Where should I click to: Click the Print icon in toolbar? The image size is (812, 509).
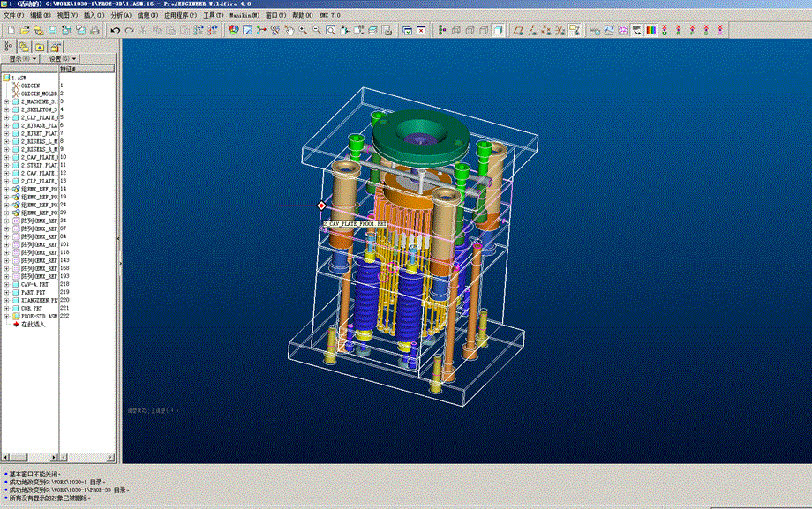pos(94,31)
